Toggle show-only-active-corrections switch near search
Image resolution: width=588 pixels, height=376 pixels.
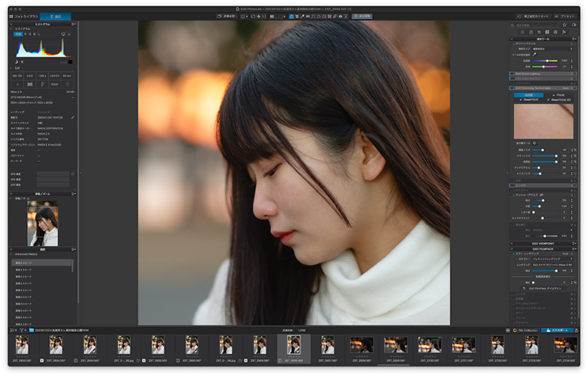574,25
